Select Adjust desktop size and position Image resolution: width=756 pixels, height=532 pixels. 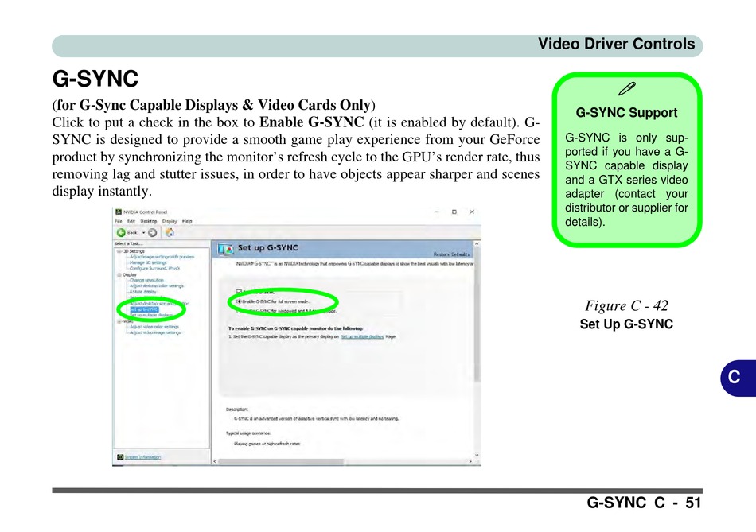(x=159, y=304)
